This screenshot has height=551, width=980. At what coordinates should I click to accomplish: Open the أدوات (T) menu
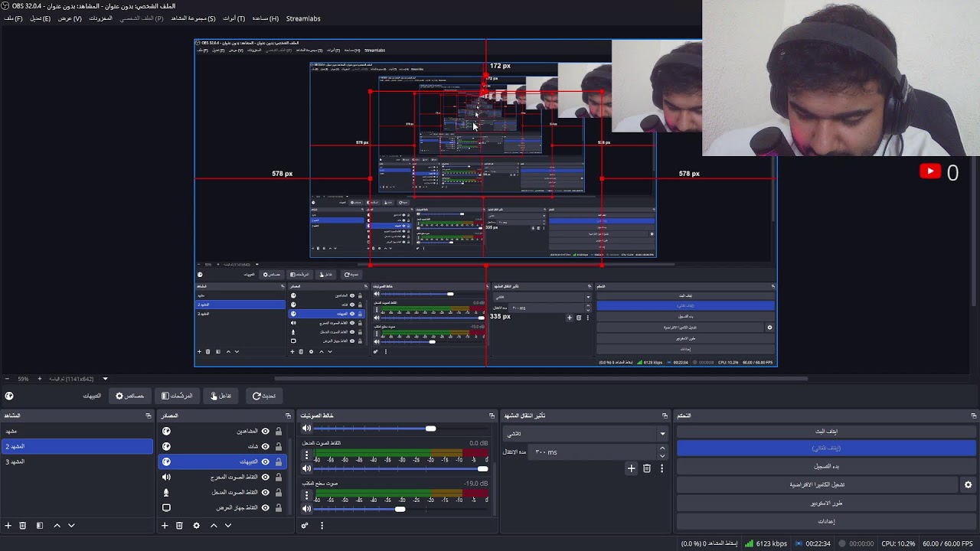[x=234, y=18]
